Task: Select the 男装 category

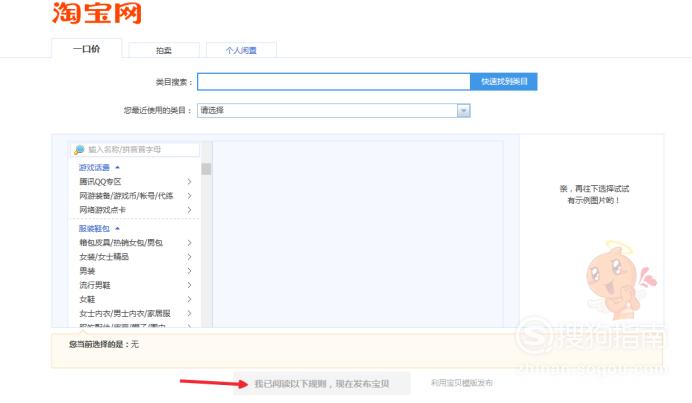Action: click(x=87, y=271)
